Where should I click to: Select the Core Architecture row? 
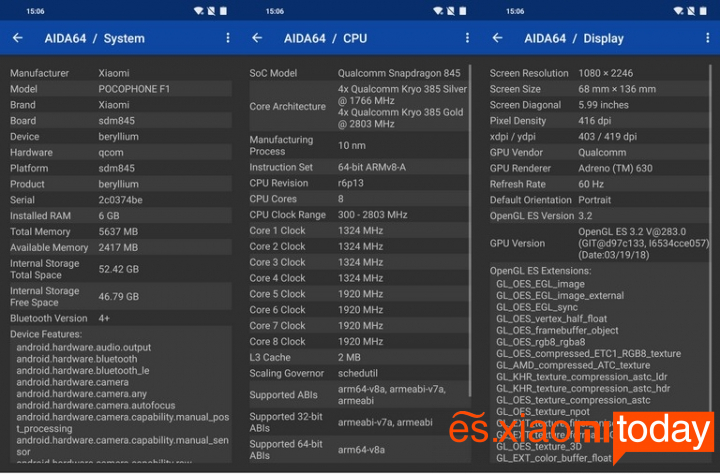359,107
